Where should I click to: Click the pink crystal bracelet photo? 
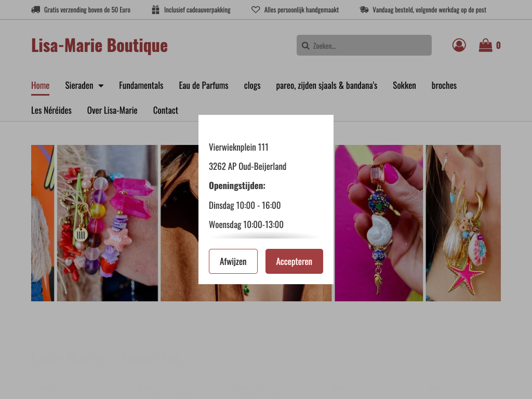107,223
